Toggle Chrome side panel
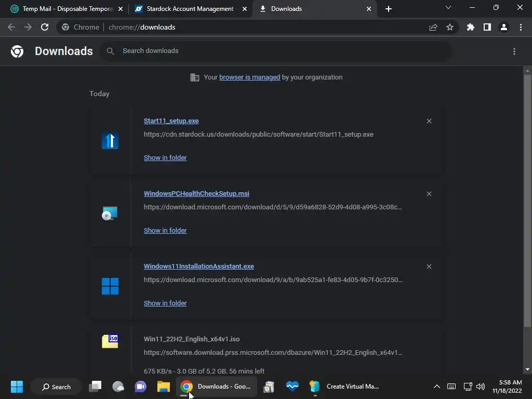This screenshot has width=532, height=399. point(487,27)
